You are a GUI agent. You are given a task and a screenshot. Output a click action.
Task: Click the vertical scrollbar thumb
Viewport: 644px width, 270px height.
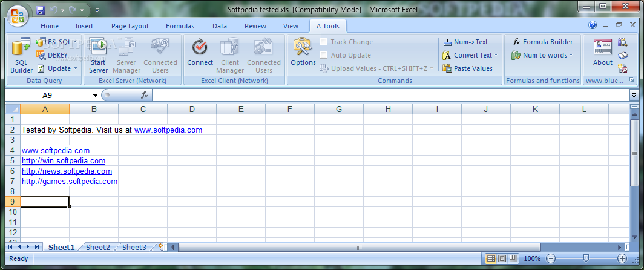pos(634,153)
